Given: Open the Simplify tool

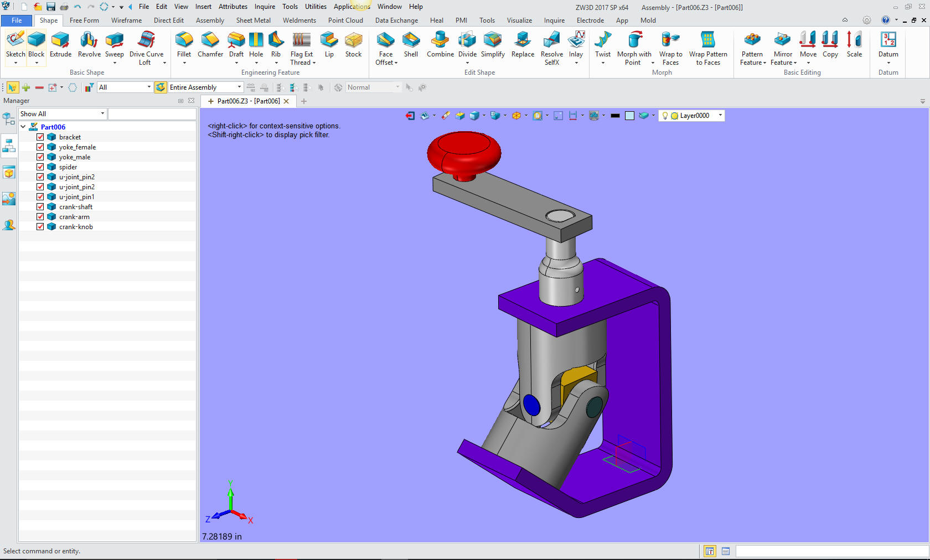Looking at the screenshot, I should coord(493,44).
